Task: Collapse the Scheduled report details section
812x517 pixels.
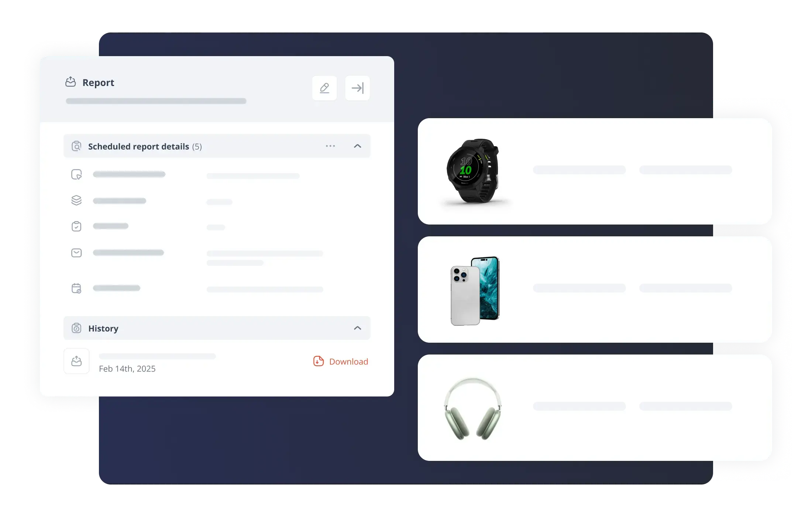Action: (358, 146)
